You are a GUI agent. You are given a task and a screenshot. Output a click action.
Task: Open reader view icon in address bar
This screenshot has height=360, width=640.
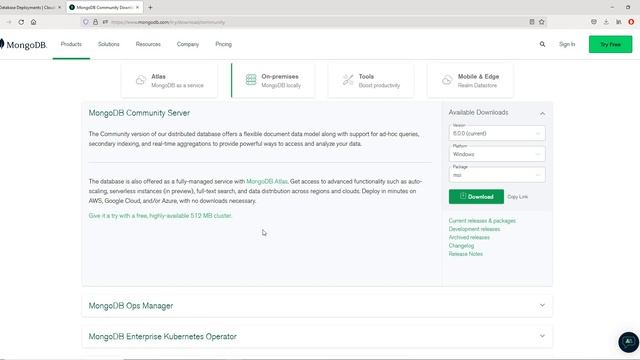(x=532, y=22)
